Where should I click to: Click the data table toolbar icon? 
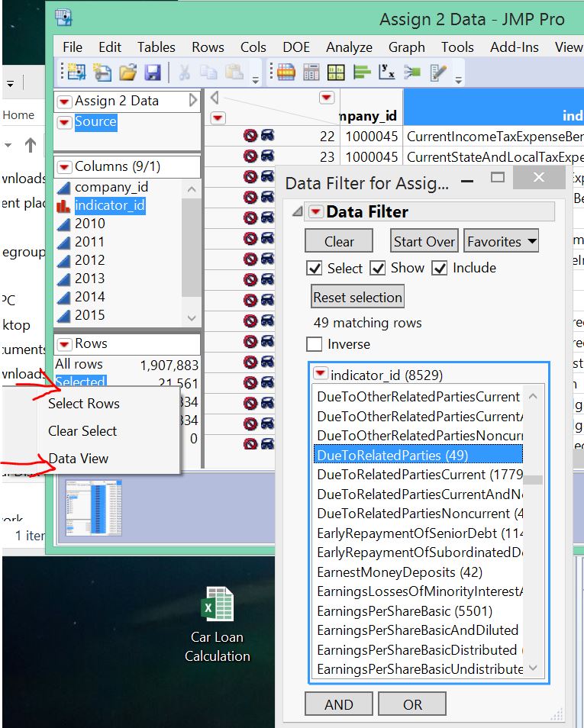(x=286, y=72)
